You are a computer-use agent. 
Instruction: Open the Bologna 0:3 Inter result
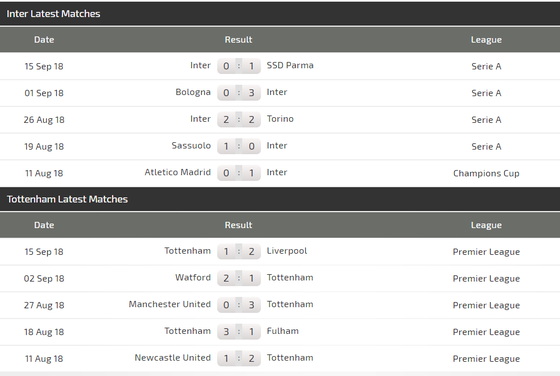coord(239,93)
